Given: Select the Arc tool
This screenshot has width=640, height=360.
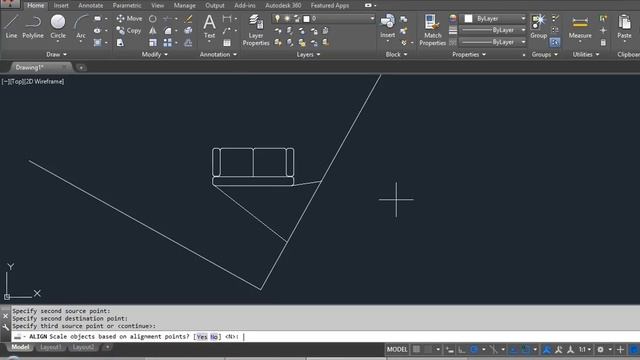Looking at the screenshot, I should pyautogui.click(x=81, y=27).
